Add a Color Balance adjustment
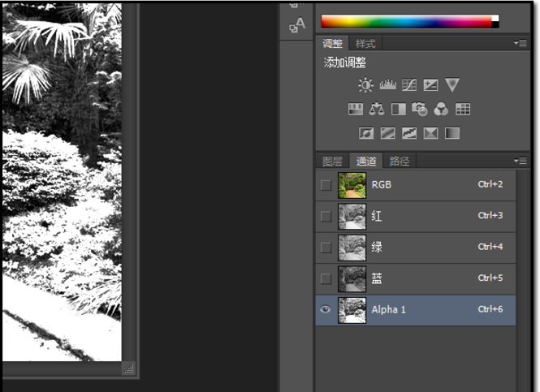 (x=377, y=109)
